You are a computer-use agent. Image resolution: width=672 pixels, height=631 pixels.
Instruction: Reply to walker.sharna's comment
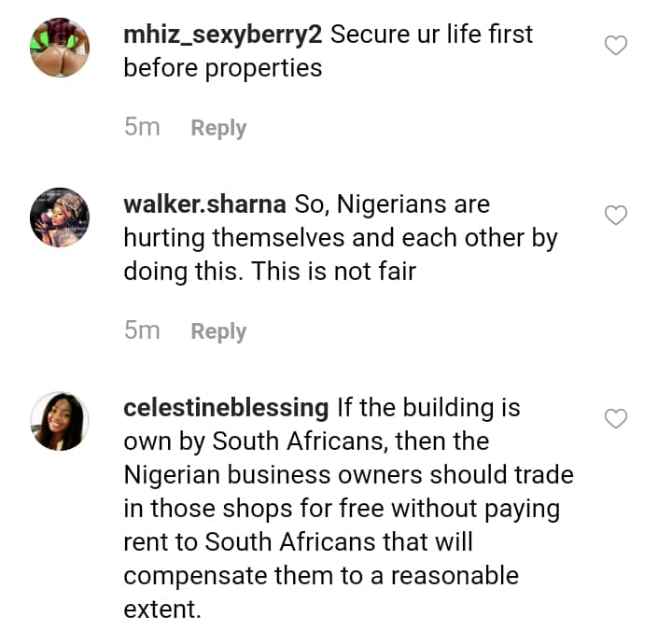click(218, 331)
